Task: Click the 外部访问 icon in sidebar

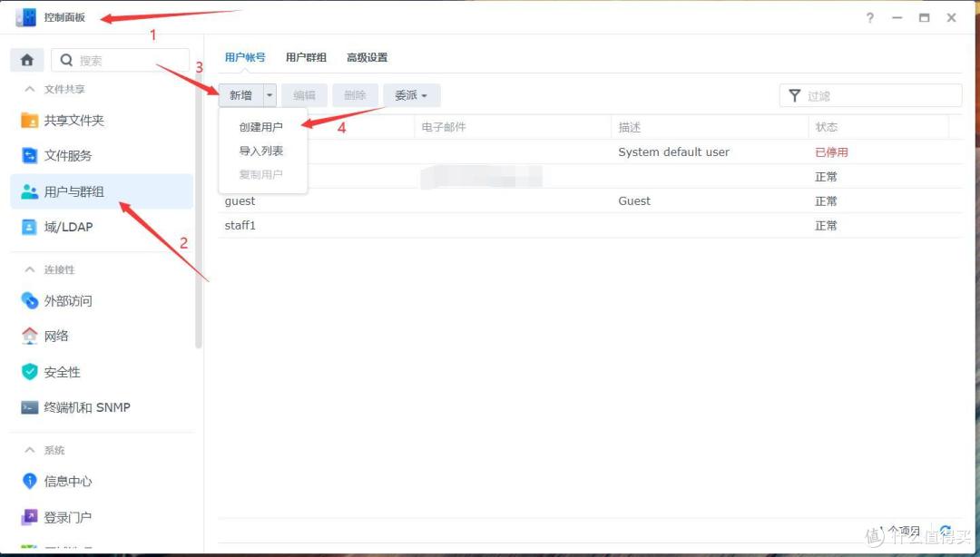Action: click(x=29, y=300)
